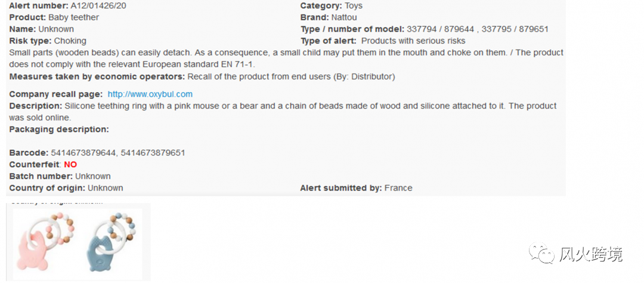
Task: Open the oxybul.com company recall link
Action: coord(150,94)
